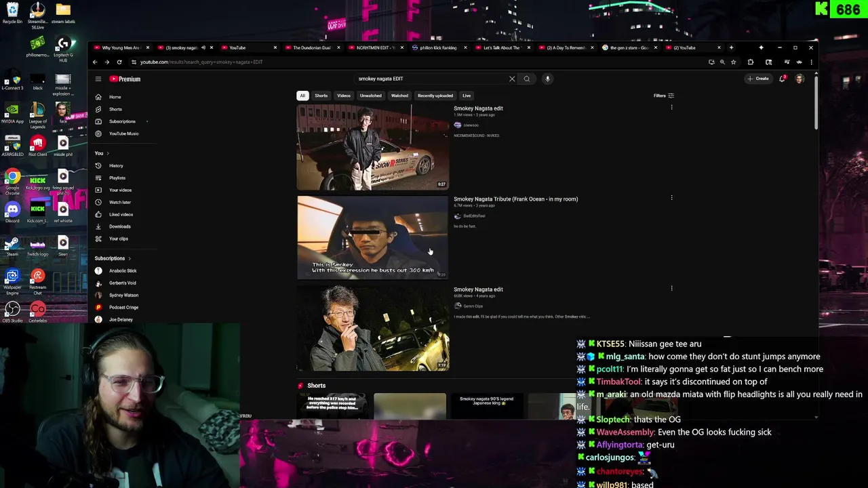Select the Steam desktop icon
Screen dimensions: 868x488
tap(12, 246)
